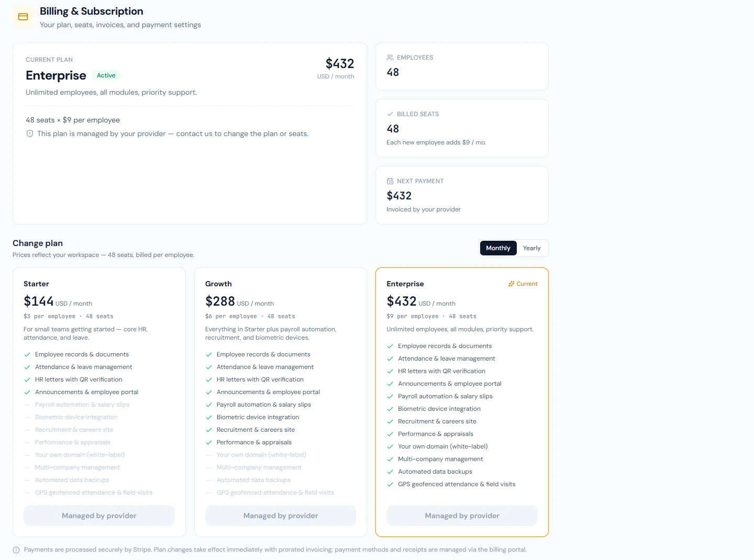Screen dimensions: 754x560
Task: Click checkmark beside GPS geofenced attendance in Enterprise
Action: pyautogui.click(x=390, y=485)
